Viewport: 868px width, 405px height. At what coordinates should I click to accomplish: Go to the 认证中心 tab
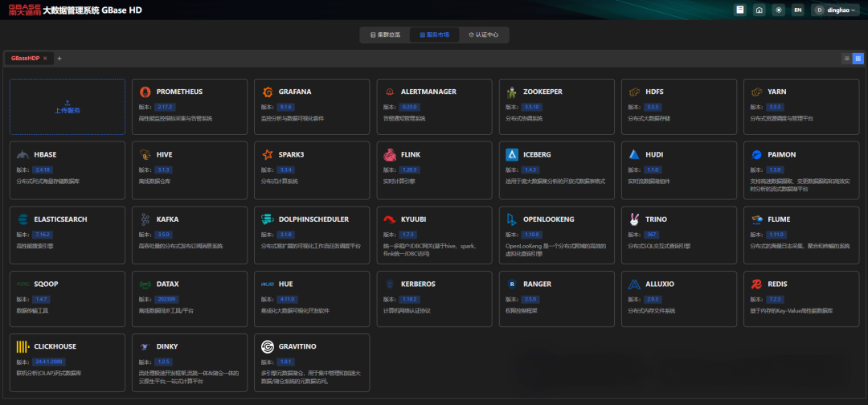point(483,35)
